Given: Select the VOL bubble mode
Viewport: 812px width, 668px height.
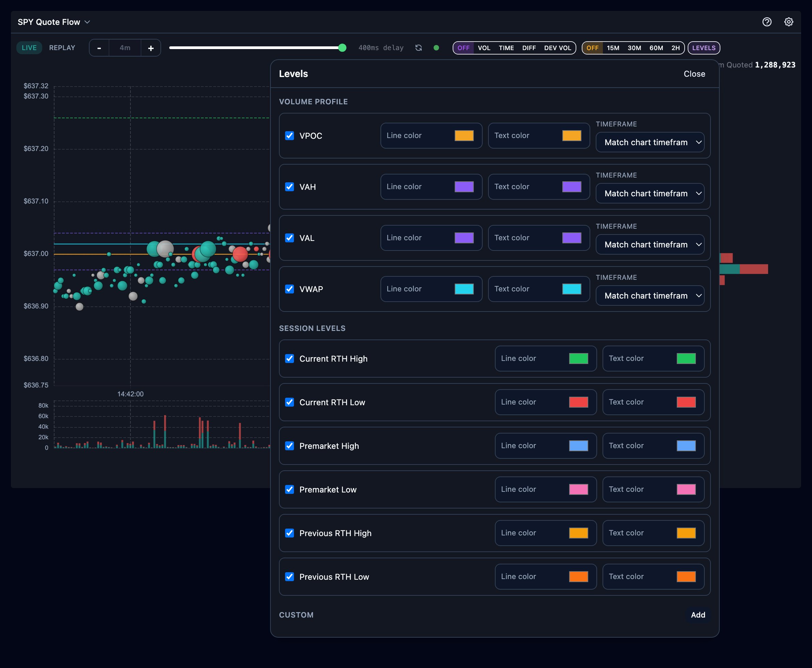Looking at the screenshot, I should click(484, 48).
